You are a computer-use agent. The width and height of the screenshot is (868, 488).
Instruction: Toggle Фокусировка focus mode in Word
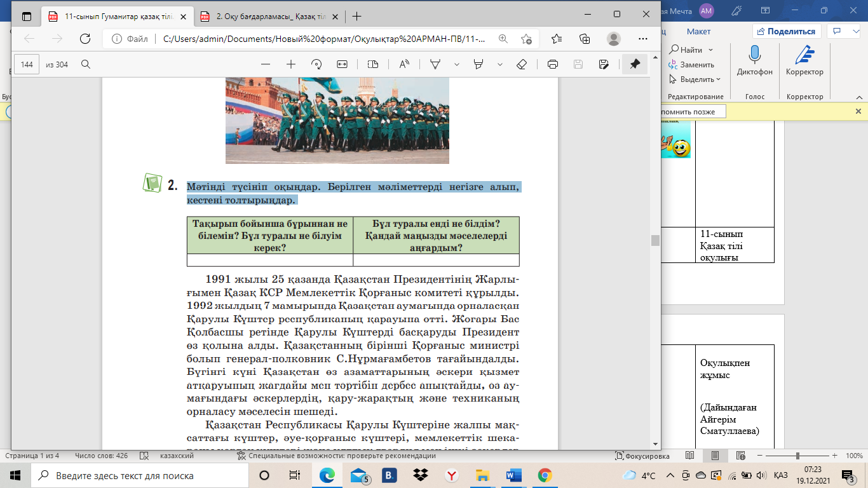point(642,456)
